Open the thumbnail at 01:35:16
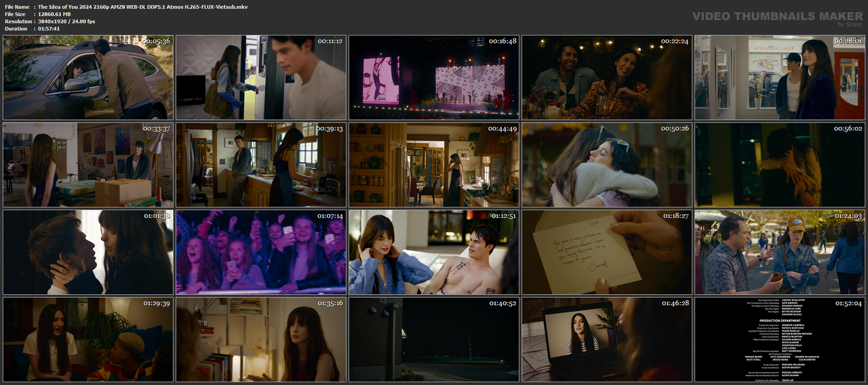Screen dimensions: 868x385 tap(261, 340)
